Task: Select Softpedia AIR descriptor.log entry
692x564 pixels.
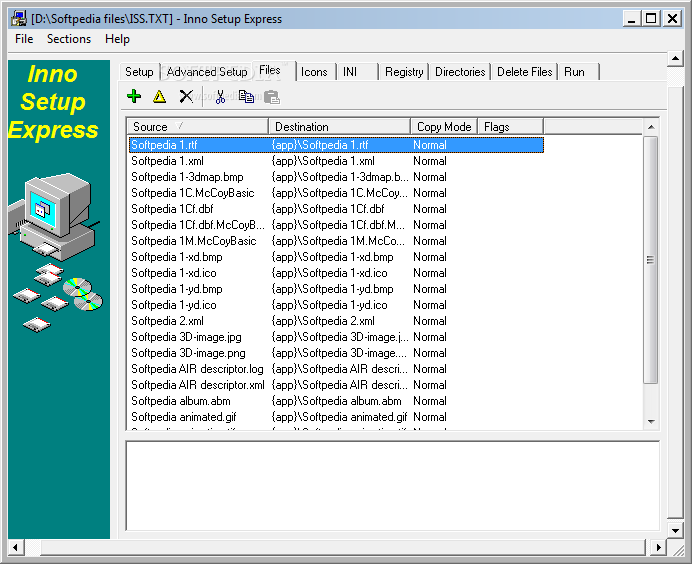Action: 197,369
